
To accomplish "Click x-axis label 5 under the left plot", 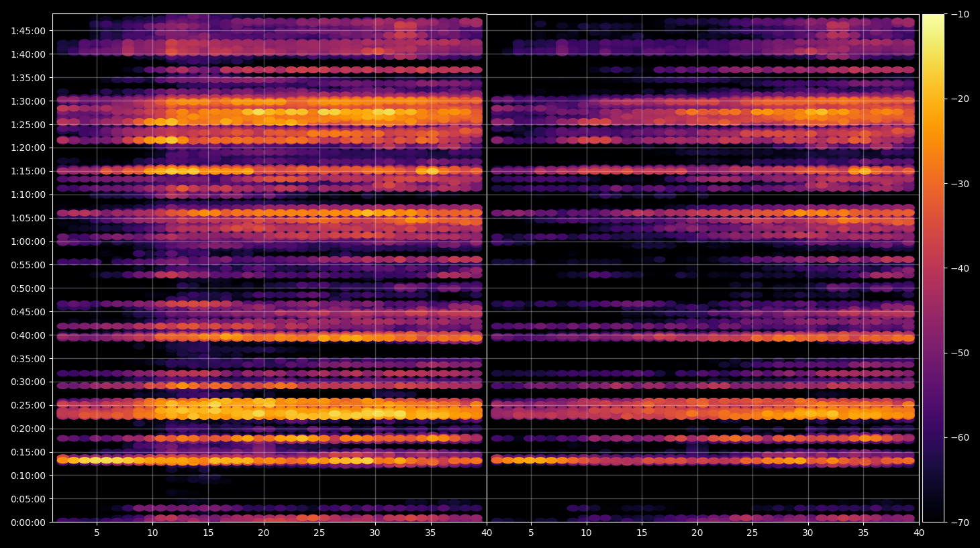I will click(x=97, y=533).
